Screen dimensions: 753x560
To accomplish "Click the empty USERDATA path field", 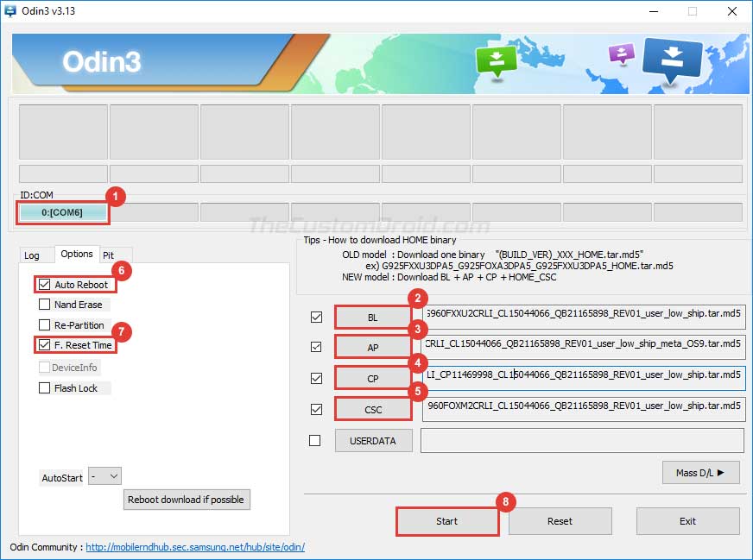I will coord(583,441).
